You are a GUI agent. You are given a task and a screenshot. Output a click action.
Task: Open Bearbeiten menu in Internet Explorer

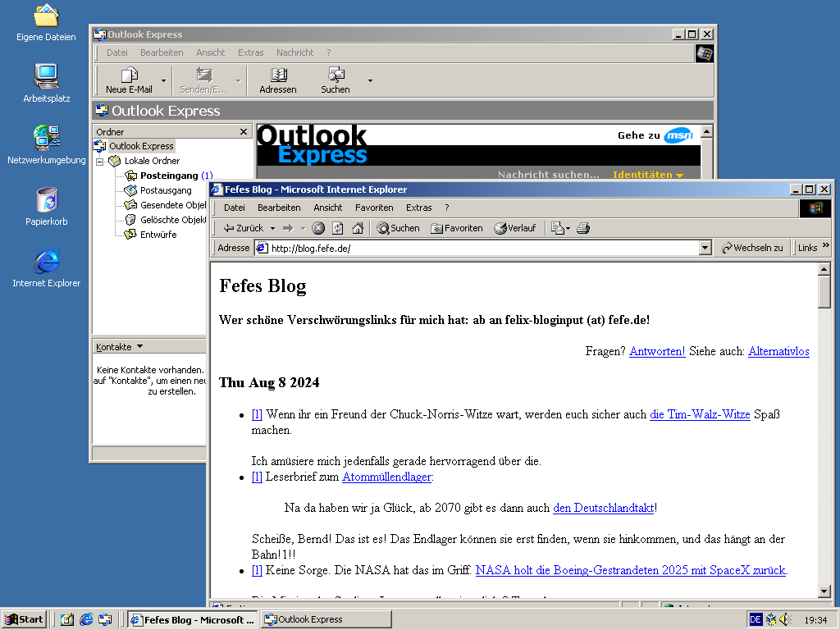click(279, 208)
